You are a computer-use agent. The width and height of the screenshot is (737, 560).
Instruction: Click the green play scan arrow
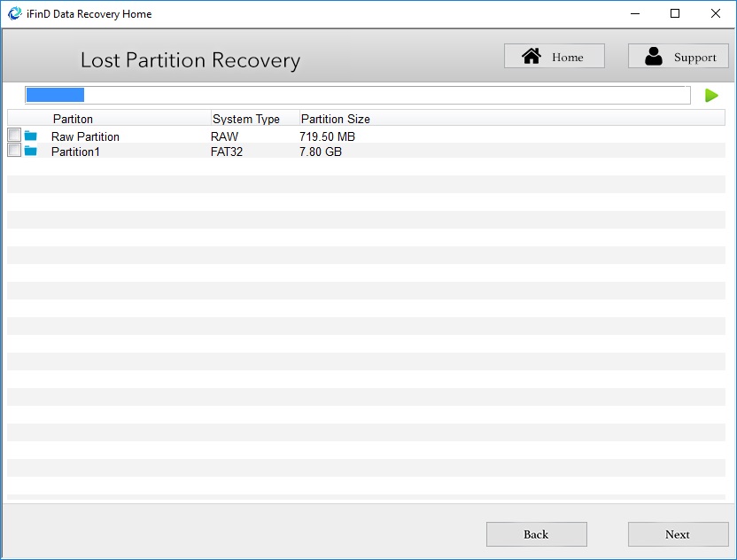711,96
